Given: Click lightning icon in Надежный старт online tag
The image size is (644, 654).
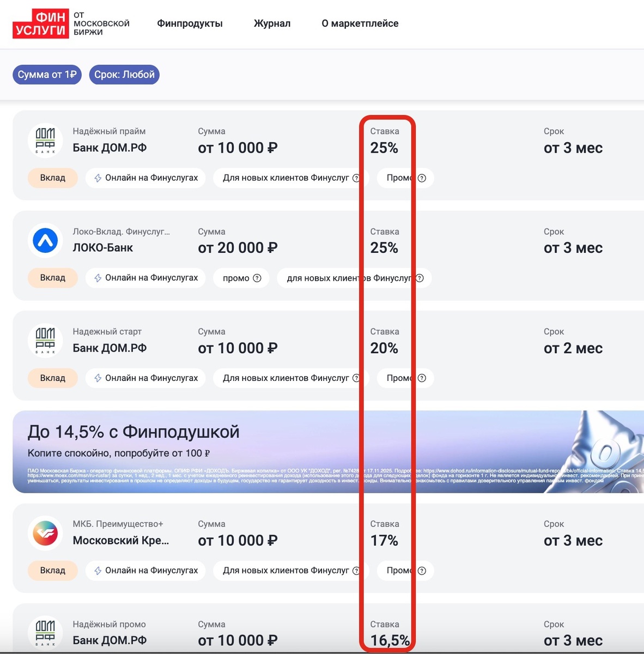Looking at the screenshot, I should click(98, 378).
